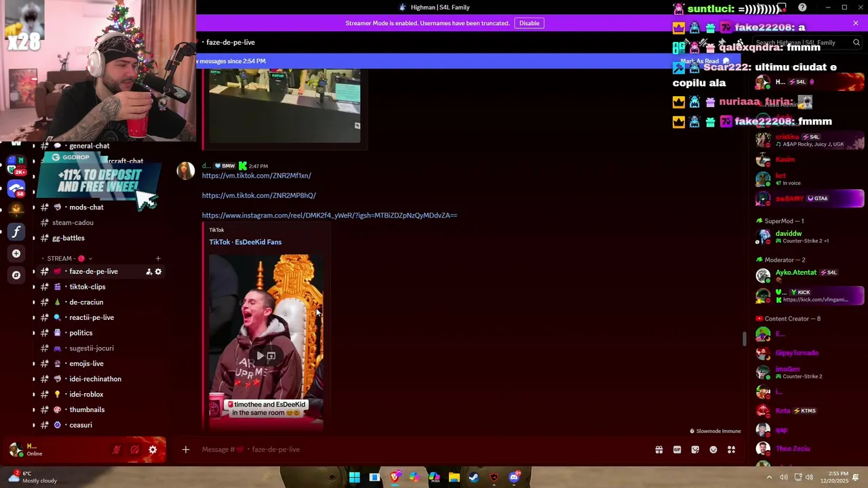Open Steam from taskbar
This screenshot has width=868, height=488.
tap(474, 478)
